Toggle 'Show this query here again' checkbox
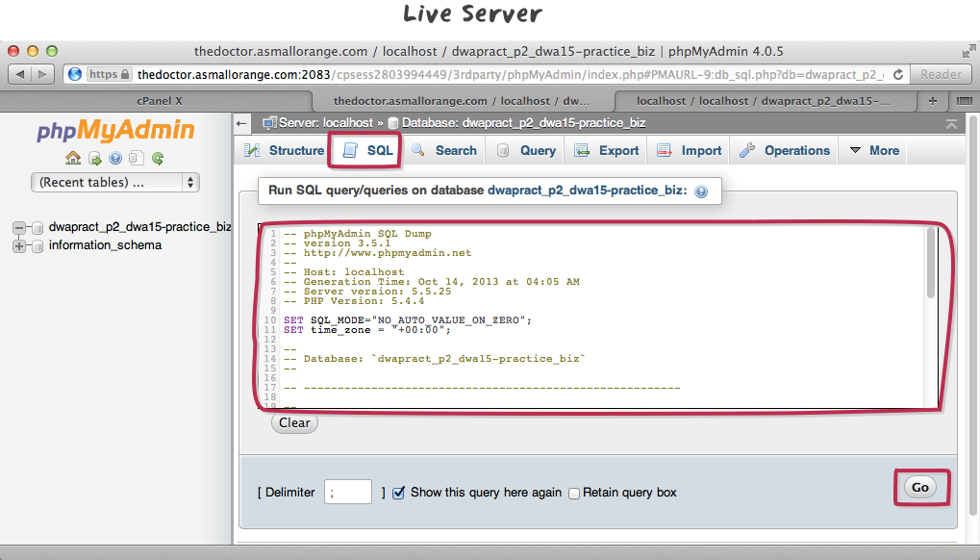Screen dimensions: 980x560 (399, 492)
